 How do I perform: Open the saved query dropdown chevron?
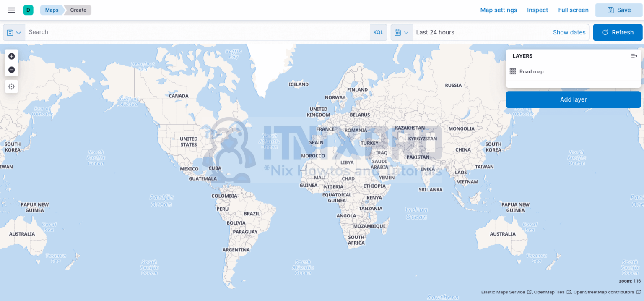[18, 32]
